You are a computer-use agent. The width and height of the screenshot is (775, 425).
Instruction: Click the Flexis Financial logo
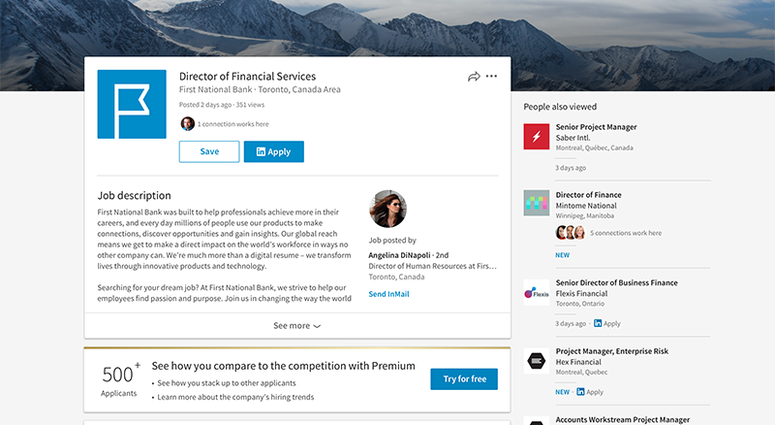click(x=536, y=293)
